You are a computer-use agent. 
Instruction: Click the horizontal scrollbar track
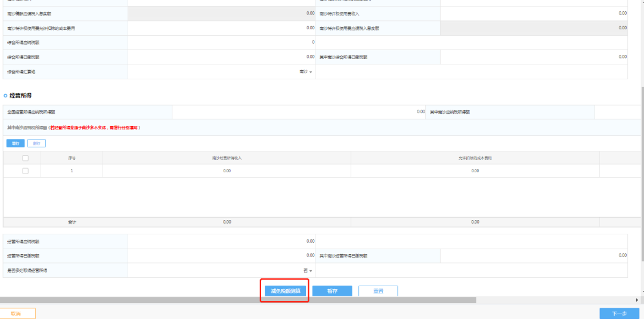click(555, 300)
